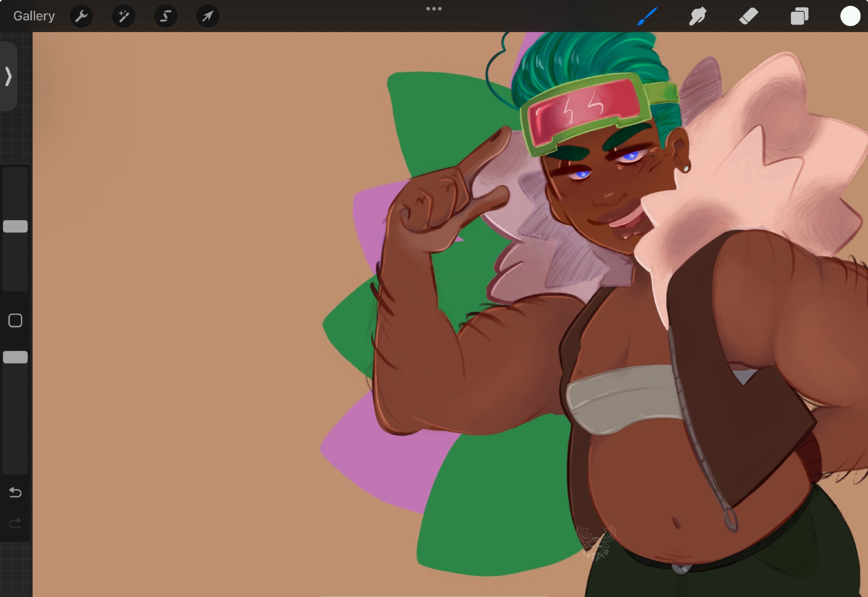Expand the collapsed left side panel chevron
Screen dimensions: 868x597
coord(8,76)
